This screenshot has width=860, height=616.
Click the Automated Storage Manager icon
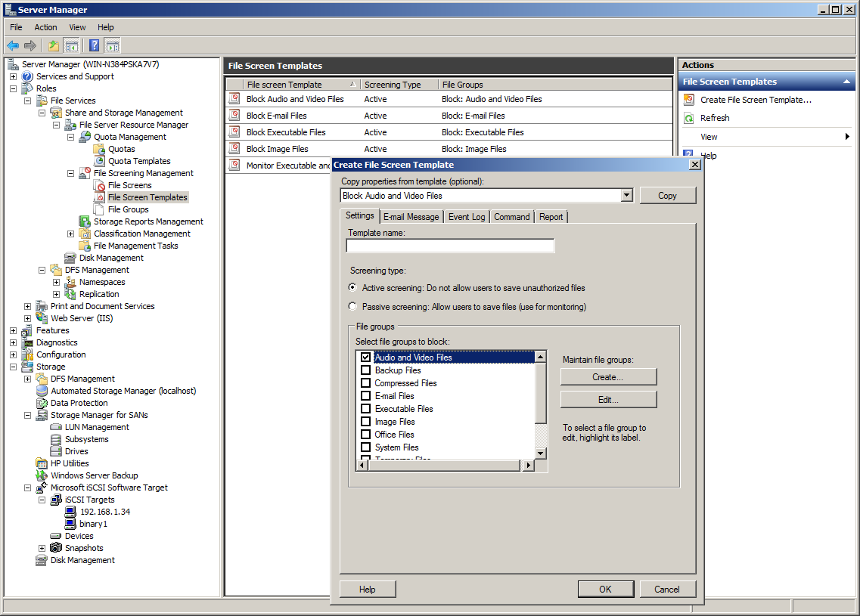tap(42, 391)
